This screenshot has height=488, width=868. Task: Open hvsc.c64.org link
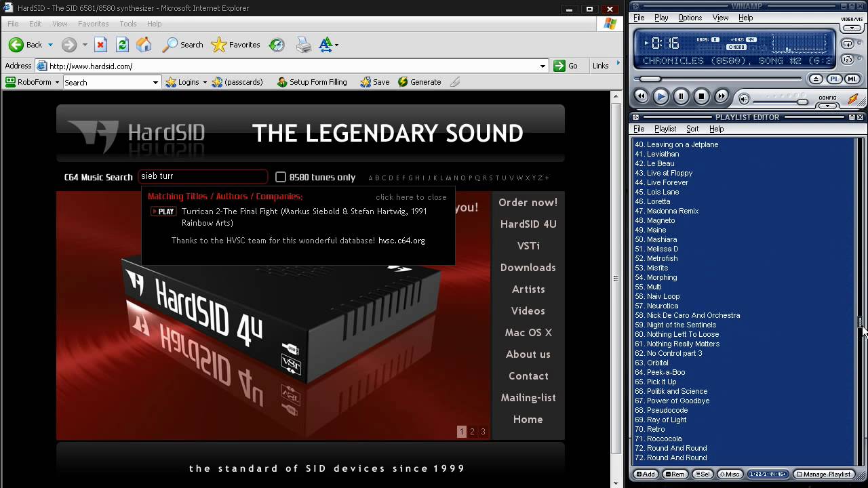pyautogui.click(x=401, y=241)
